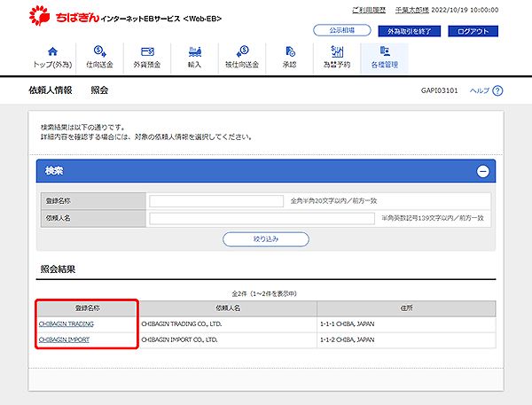Click the 1-1-2 CHIBA, JAPAN address cell
The height and width of the screenshot is (405, 532).
click(406, 339)
